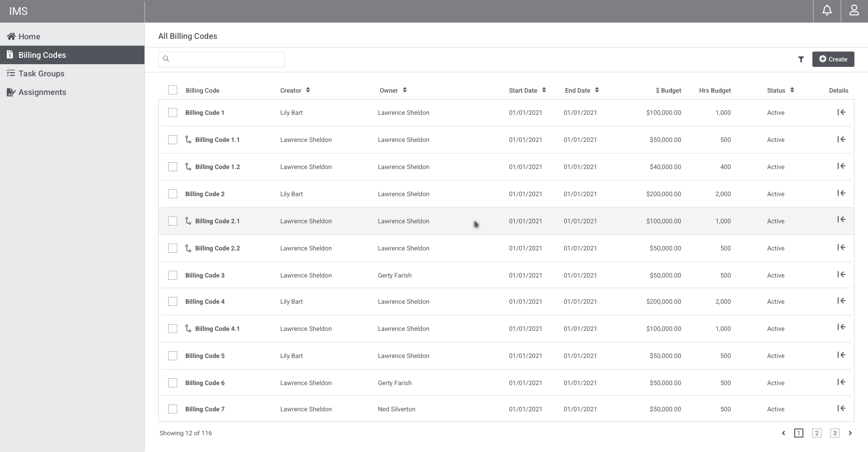Open details arrow for Billing Code 3
This screenshot has width=868, height=452.
point(841,274)
